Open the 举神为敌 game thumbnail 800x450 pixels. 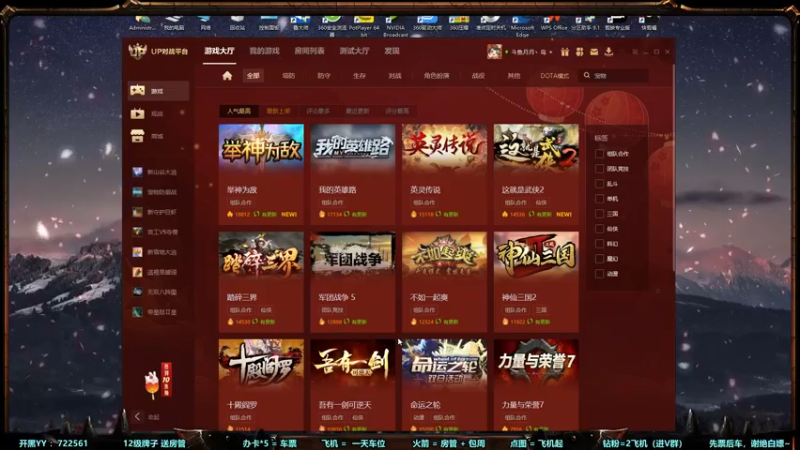[x=261, y=147]
